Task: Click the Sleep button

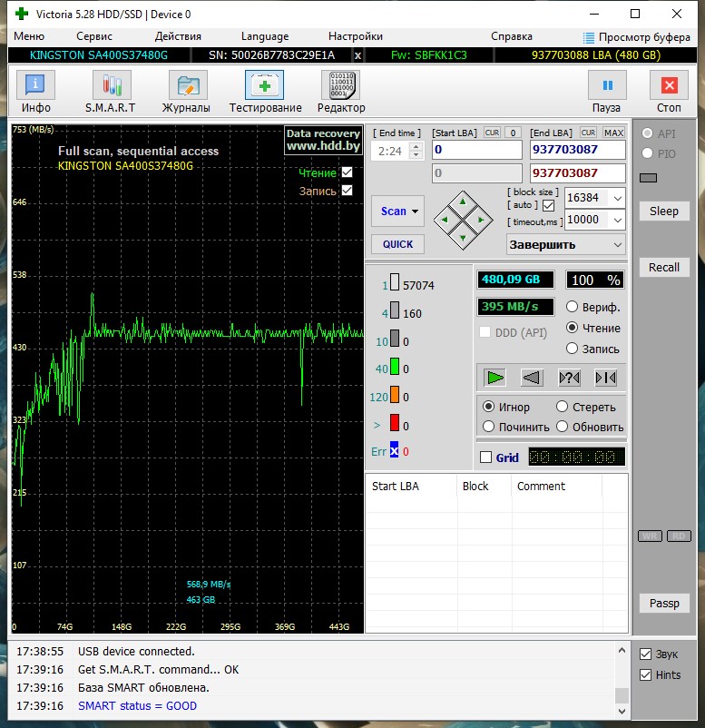Action: [663, 212]
